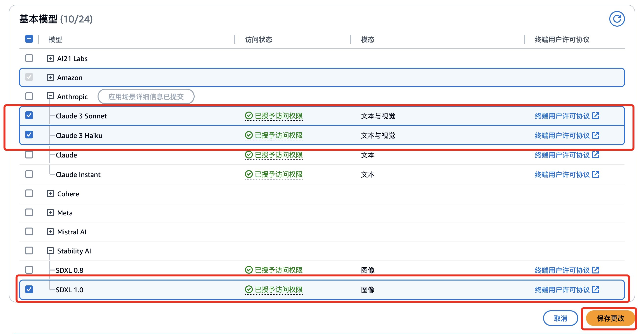The height and width of the screenshot is (334, 644).
Task: Click access granted icon for Claude 3 Sonnet
Action: pyautogui.click(x=248, y=116)
